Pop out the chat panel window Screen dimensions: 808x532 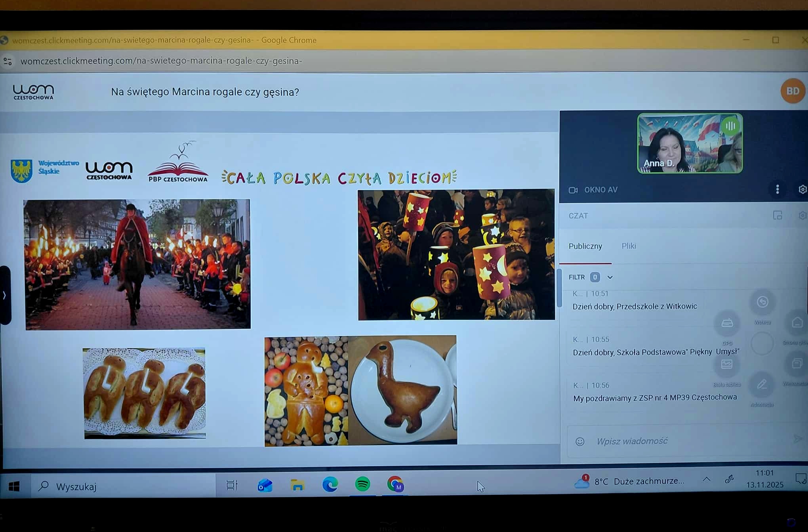777,215
